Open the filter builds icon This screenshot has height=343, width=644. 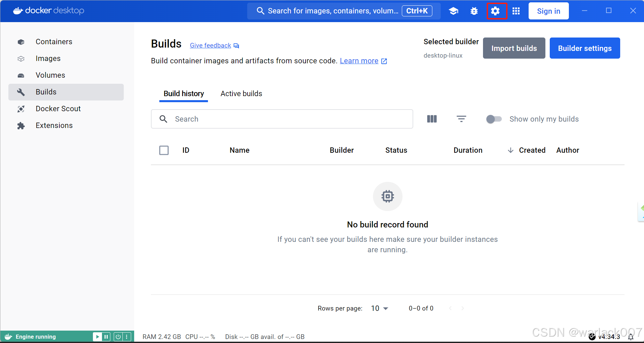pyautogui.click(x=462, y=119)
